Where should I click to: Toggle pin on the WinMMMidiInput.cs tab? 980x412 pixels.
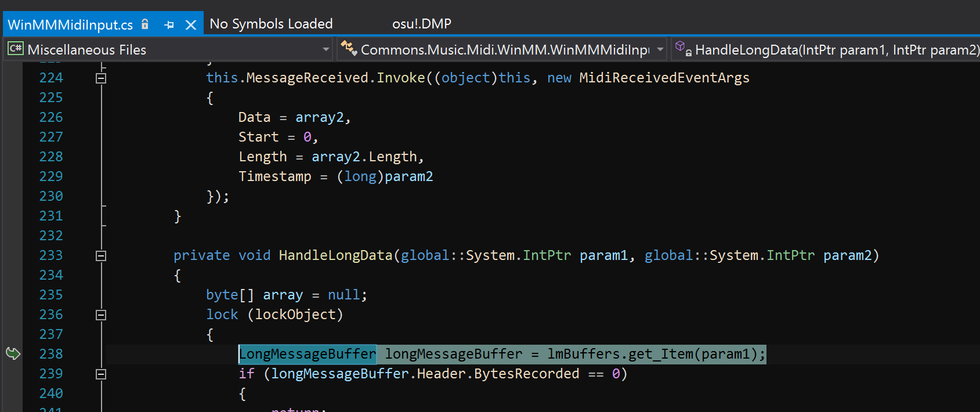click(x=169, y=25)
